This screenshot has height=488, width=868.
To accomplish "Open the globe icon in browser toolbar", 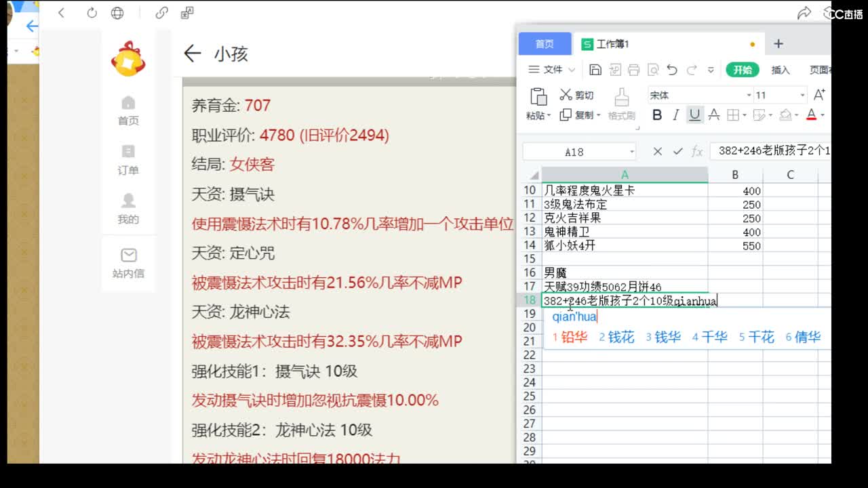I will click(117, 13).
